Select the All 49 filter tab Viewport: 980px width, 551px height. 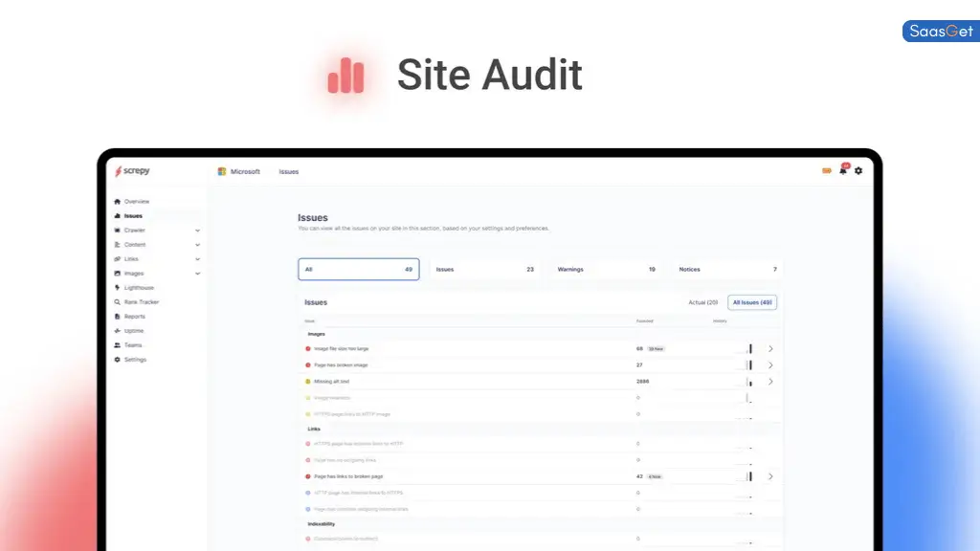click(359, 269)
